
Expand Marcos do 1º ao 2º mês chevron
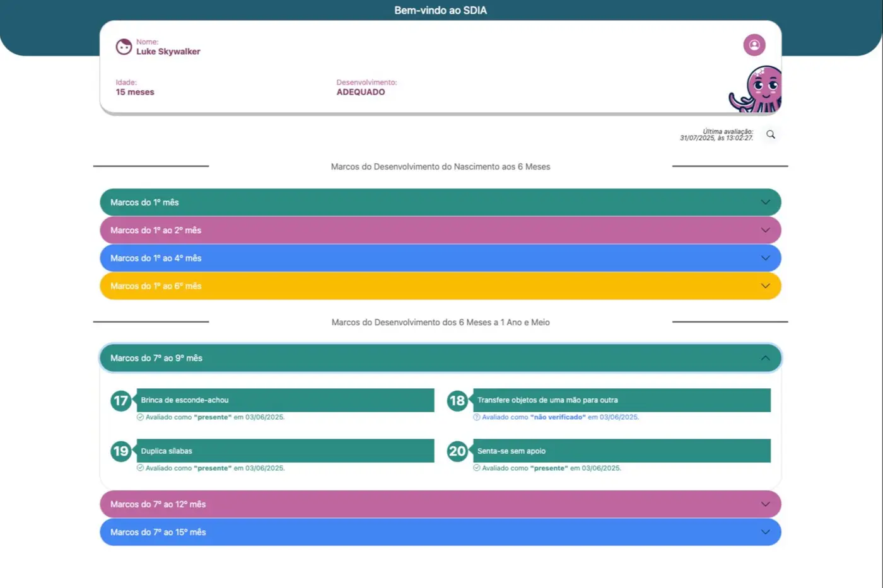coord(765,230)
